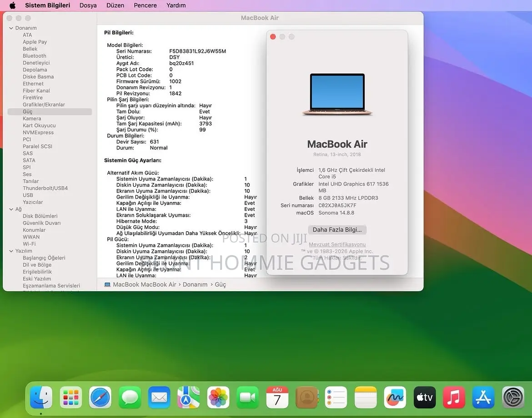The width and height of the screenshot is (532, 418).
Task: Select NVMExpress in sidebar
Action: [x=38, y=133]
